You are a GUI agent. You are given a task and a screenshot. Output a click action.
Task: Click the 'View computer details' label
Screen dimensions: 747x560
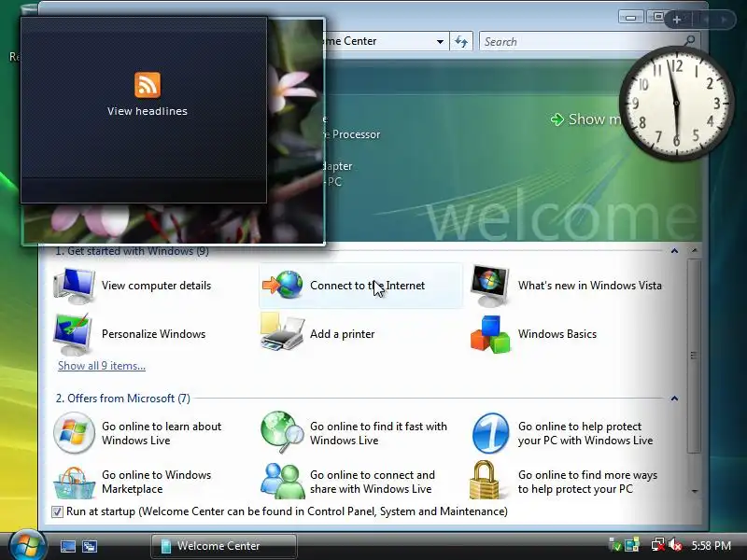[156, 286]
